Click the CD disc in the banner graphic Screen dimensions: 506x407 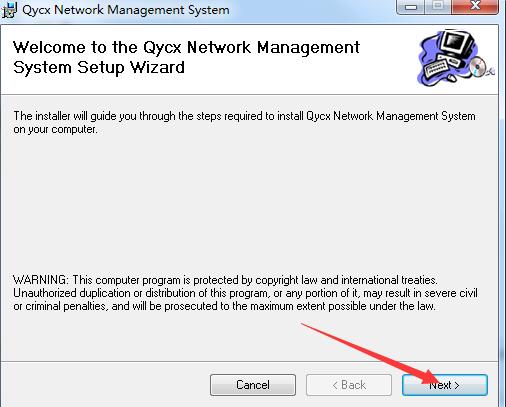(x=479, y=66)
